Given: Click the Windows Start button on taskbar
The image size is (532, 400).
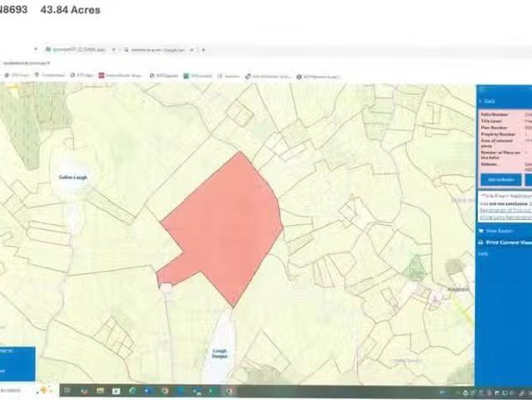Looking at the screenshot, I should click(67, 390).
